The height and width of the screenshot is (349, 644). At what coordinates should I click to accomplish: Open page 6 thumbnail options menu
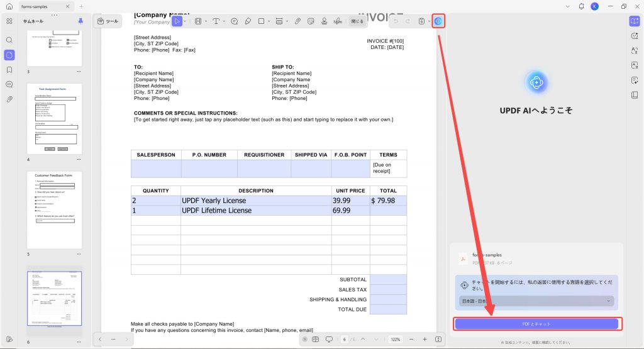79,341
